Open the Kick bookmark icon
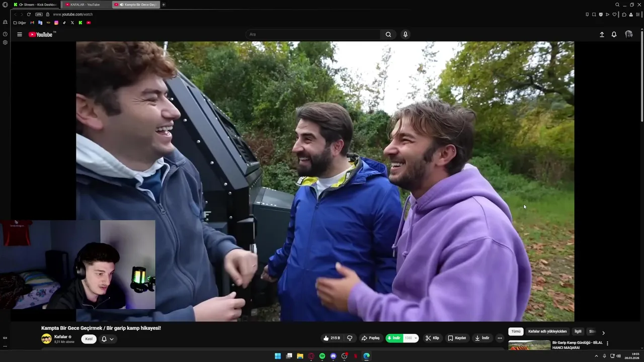Screen dimensions: 644x362 (80, 23)
